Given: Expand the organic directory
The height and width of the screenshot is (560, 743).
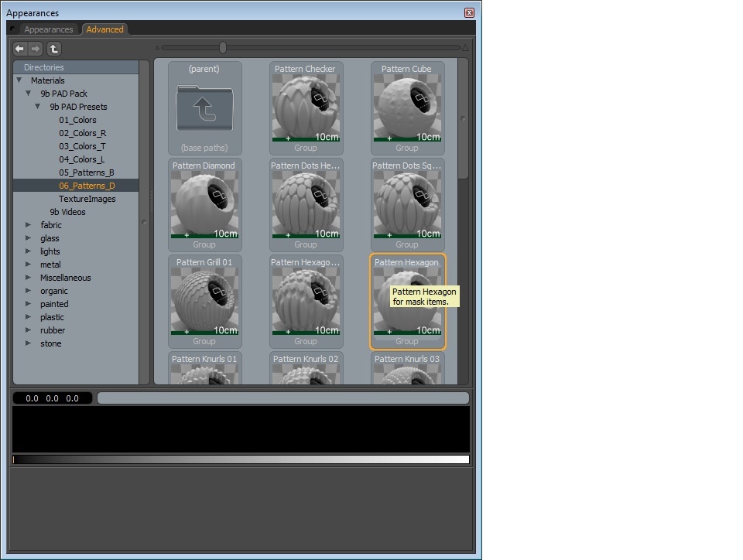Looking at the screenshot, I should tap(28, 291).
